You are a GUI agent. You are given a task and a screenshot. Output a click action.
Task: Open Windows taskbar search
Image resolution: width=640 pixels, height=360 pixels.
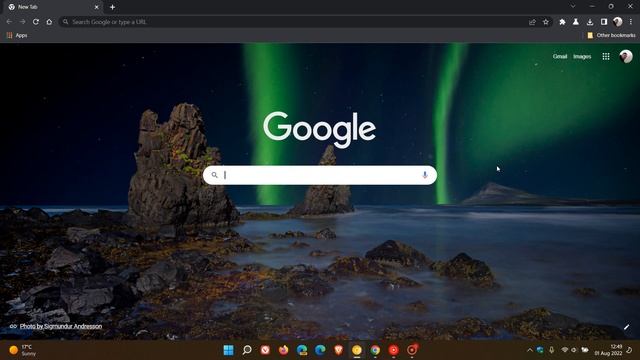[247, 350]
